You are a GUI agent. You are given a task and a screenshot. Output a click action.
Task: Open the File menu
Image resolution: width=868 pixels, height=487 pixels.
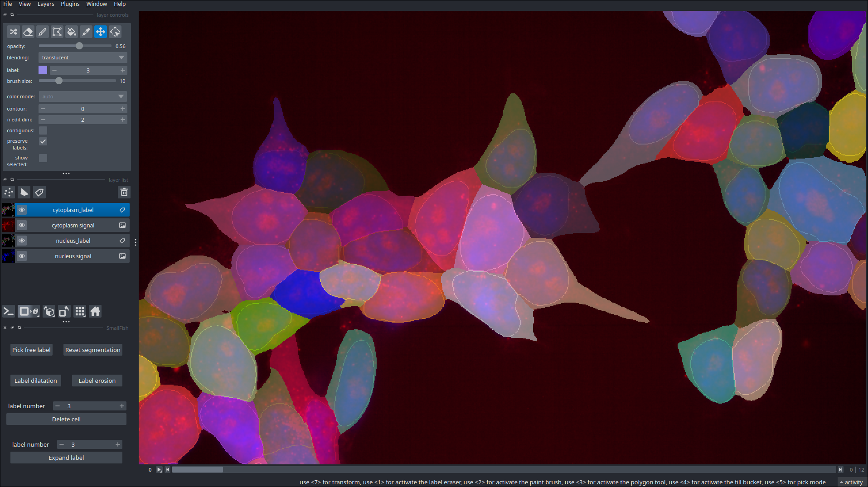(x=8, y=4)
